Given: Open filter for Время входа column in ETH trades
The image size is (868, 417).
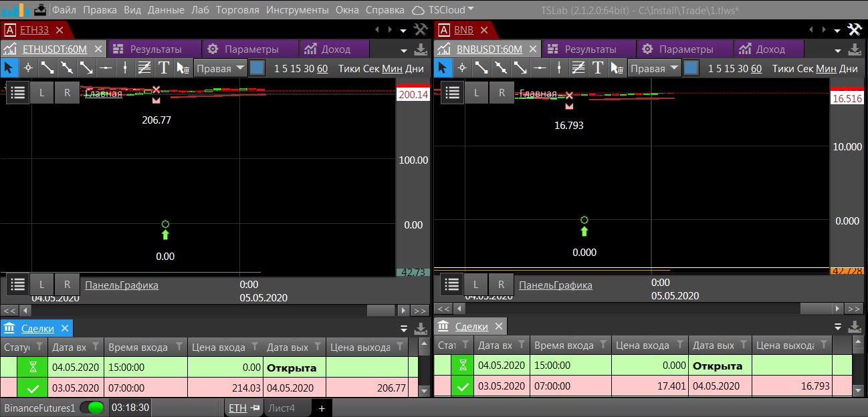Looking at the screenshot, I should (179, 347).
